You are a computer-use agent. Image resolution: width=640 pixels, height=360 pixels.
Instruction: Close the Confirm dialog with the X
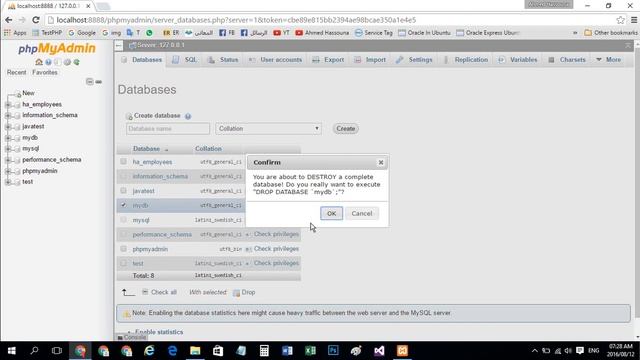click(381, 162)
